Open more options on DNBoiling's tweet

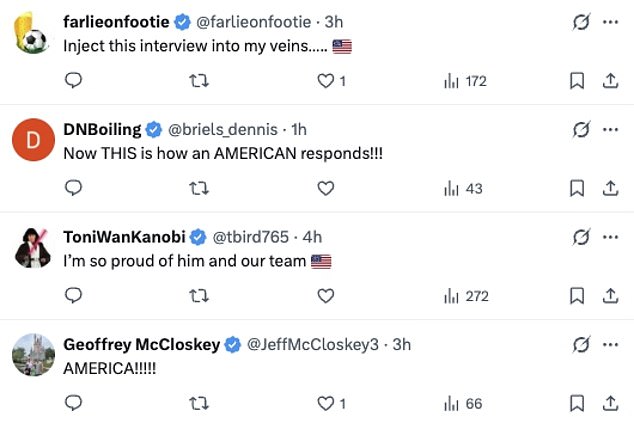click(610, 128)
